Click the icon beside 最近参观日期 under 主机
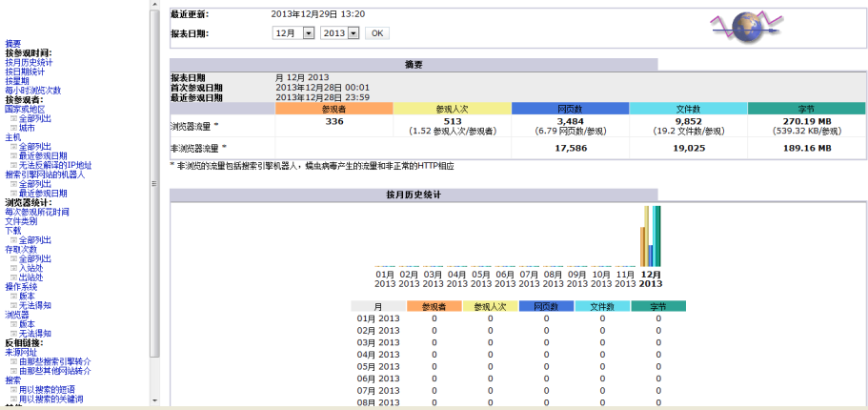The image size is (868, 410). click(13, 155)
